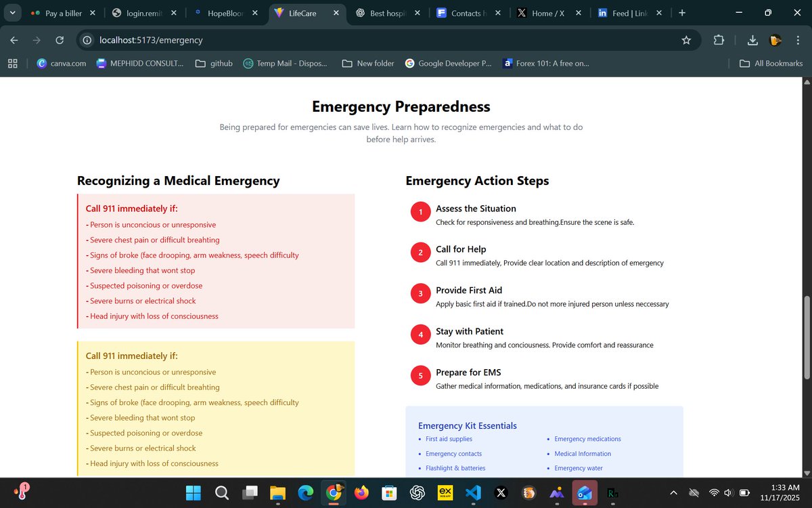
Task: Switch to the HopeBloom tab
Action: [223, 12]
